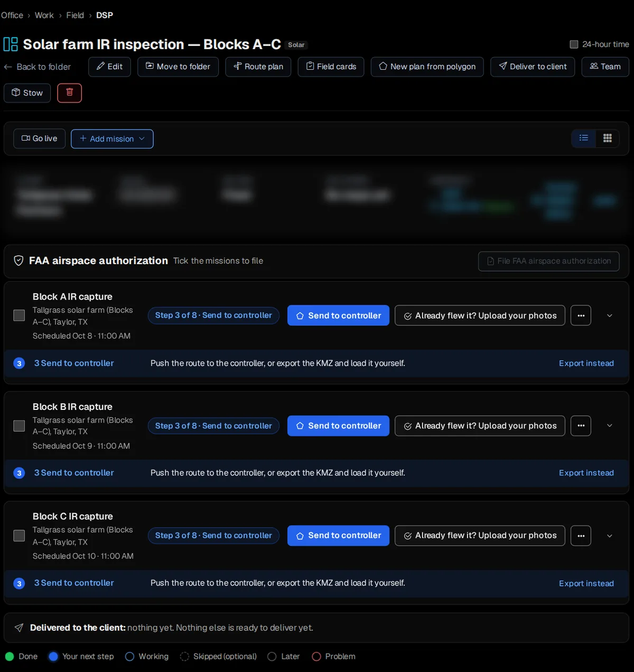Viewport: 634px width, 672px height.
Task: Switch to list view icon
Action: [584, 138]
